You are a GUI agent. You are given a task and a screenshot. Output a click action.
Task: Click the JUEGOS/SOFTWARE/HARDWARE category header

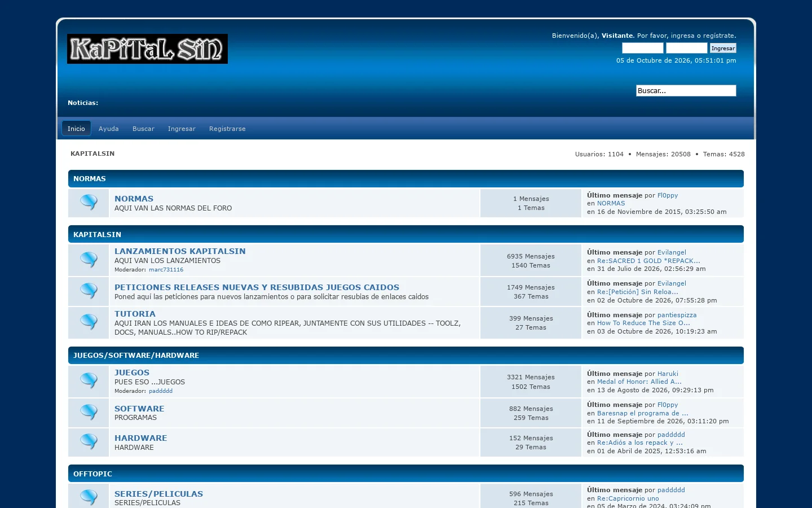point(406,355)
